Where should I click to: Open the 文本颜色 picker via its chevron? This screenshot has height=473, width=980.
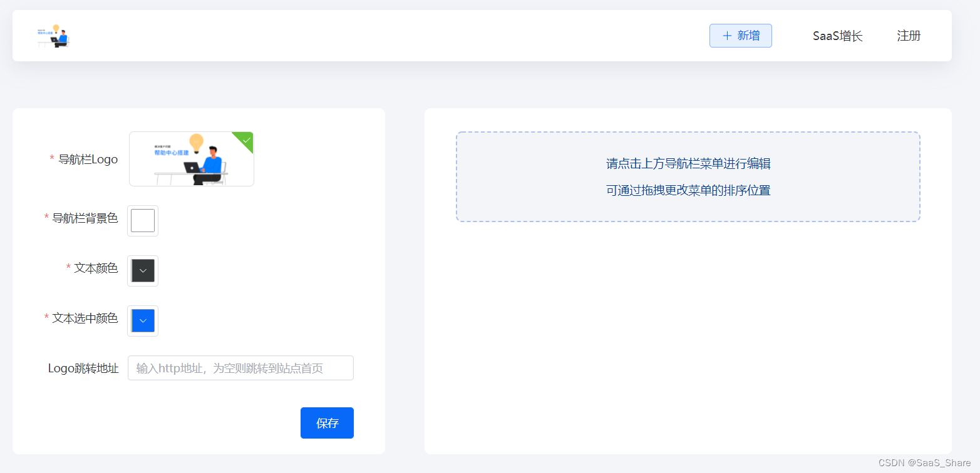click(142, 270)
